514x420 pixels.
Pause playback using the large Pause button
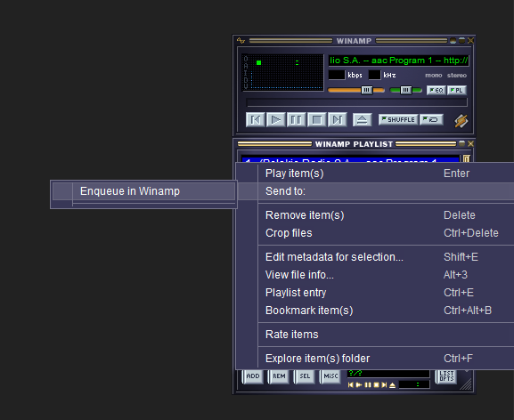(297, 120)
